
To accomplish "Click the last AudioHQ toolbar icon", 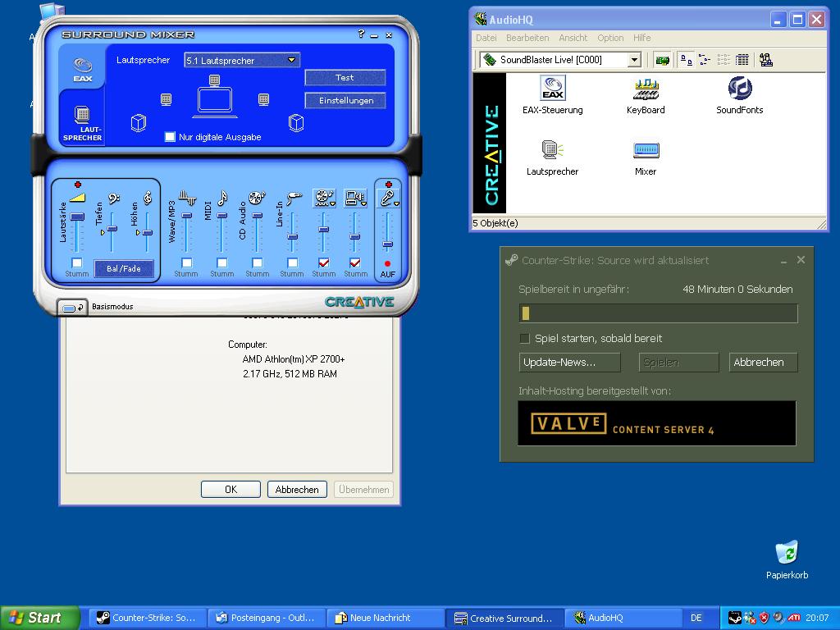I will point(766,60).
